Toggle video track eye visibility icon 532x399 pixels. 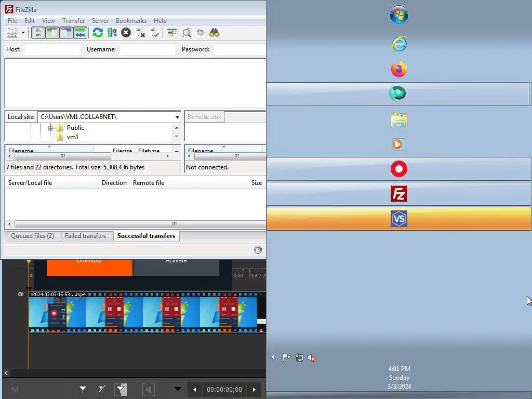tap(21, 294)
